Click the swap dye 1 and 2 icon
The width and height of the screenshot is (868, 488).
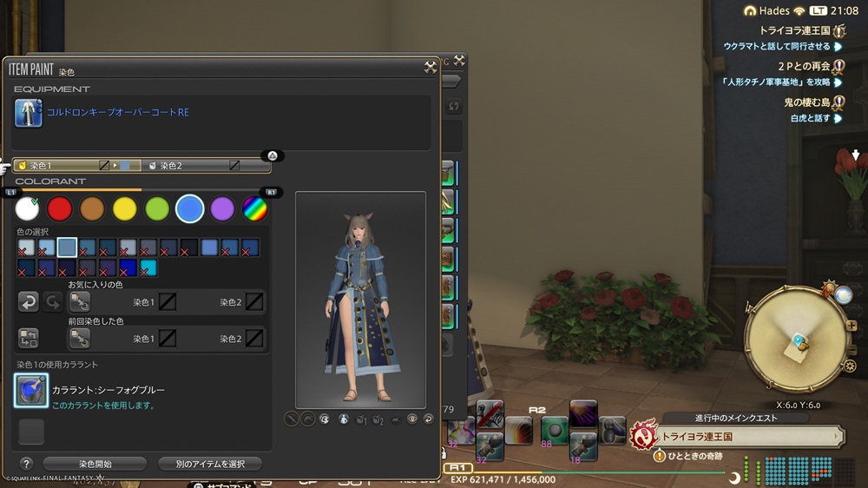coord(29,338)
